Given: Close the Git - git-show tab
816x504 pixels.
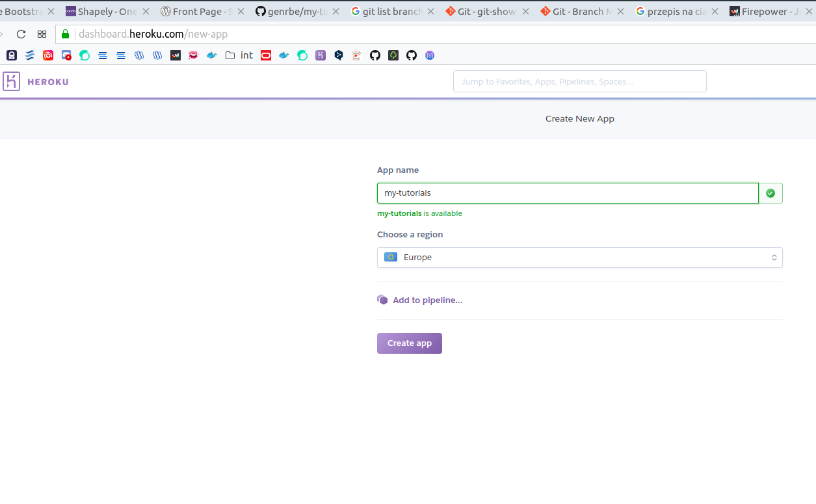Looking at the screenshot, I should [525, 12].
